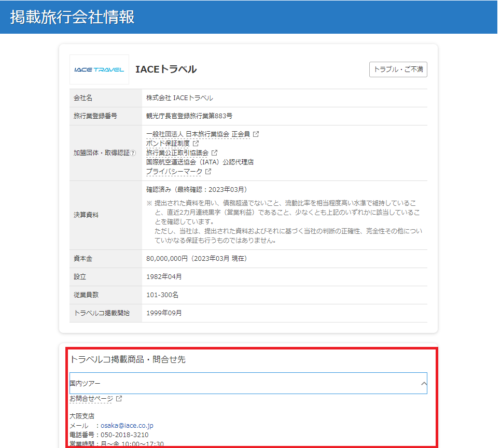Open the お問合せページ link

click(91, 399)
